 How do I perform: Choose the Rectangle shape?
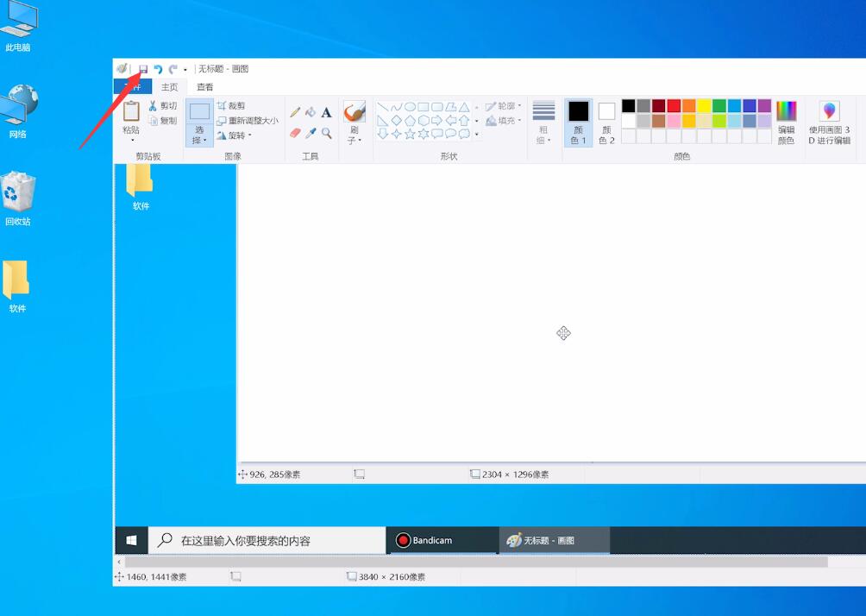(x=424, y=107)
